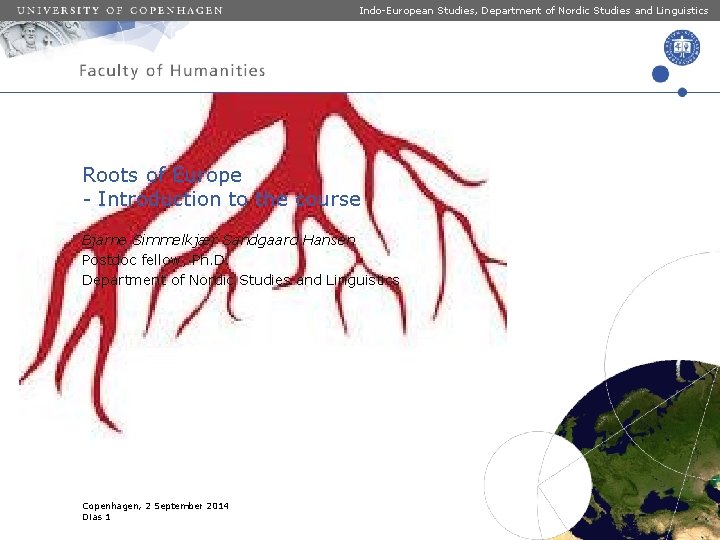The height and width of the screenshot is (540, 720).
Task: Click the University of Copenhagen round seal logo
Action: 682,47
